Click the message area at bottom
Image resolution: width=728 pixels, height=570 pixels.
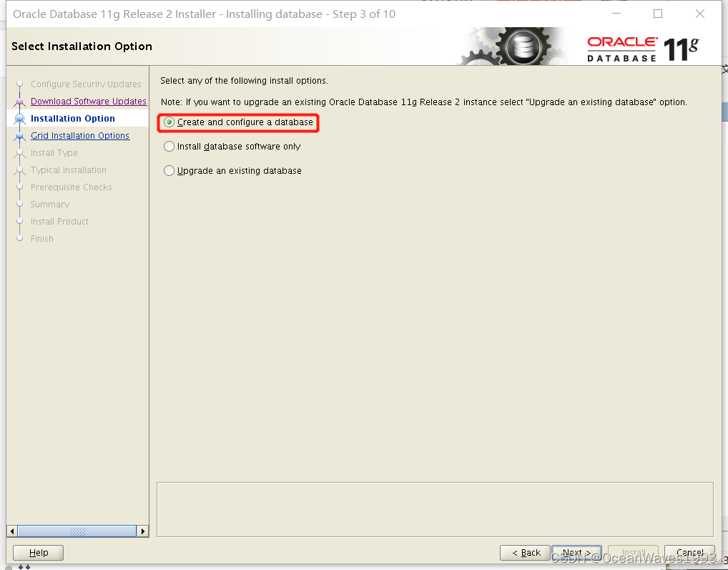tap(435, 509)
